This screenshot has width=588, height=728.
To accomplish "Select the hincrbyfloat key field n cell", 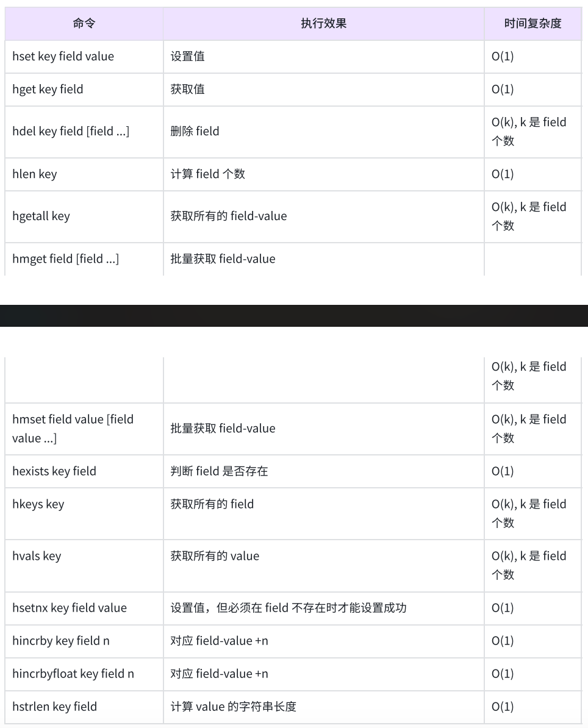I will [84, 674].
